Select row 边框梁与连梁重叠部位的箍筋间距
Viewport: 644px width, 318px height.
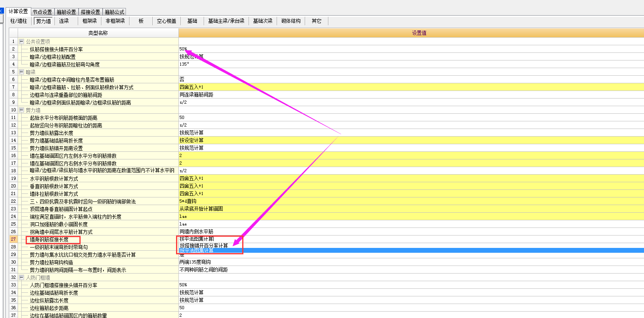(98, 95)
